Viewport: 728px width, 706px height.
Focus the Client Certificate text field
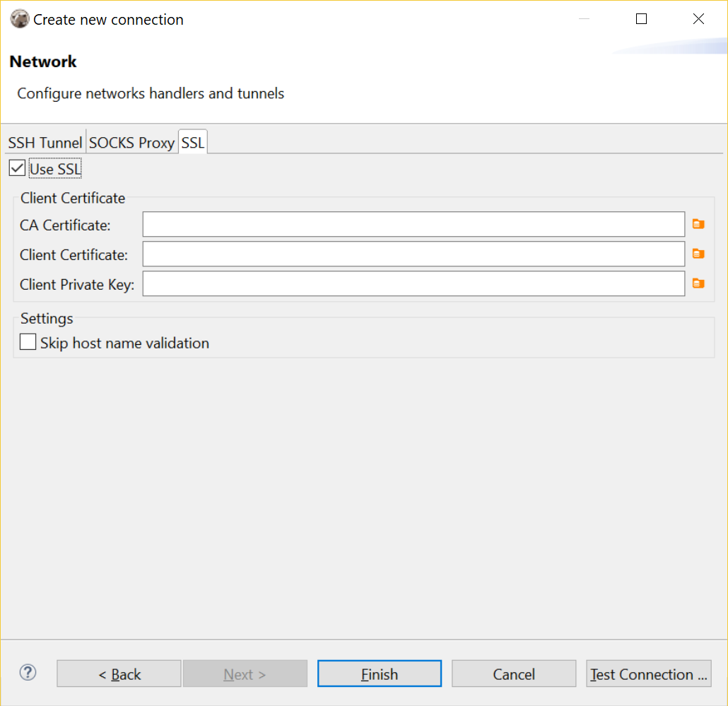pyautogui.click(x=413, y=254)
